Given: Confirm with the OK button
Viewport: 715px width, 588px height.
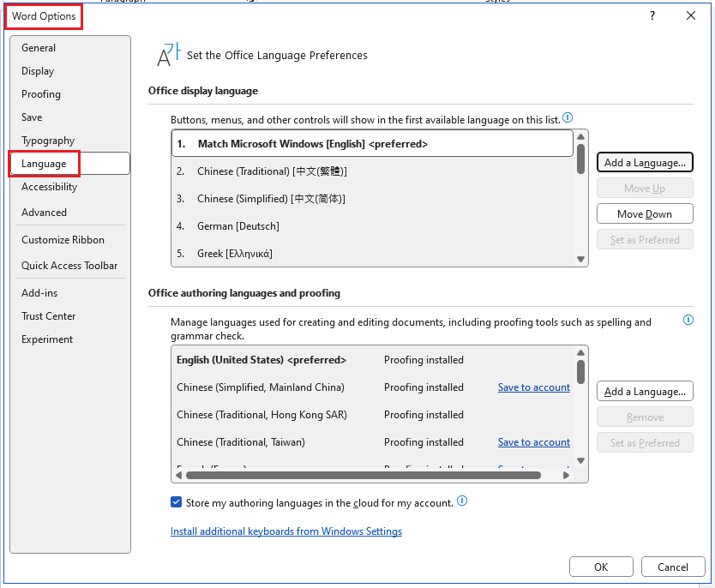Looking at the screenshot, I should (601, 567).
